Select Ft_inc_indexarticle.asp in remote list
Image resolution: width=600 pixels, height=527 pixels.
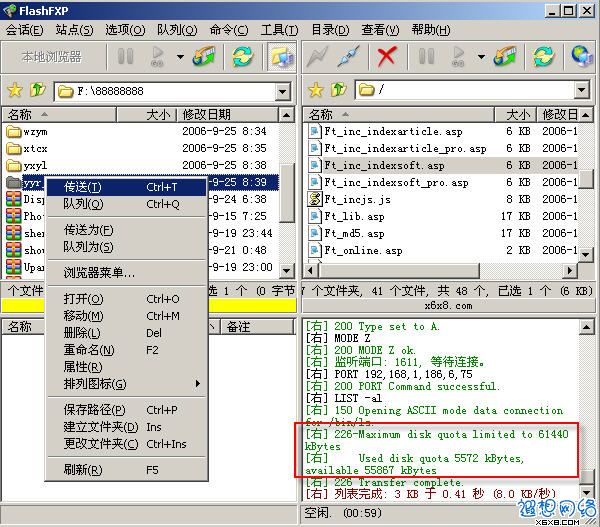click(385, 132)
